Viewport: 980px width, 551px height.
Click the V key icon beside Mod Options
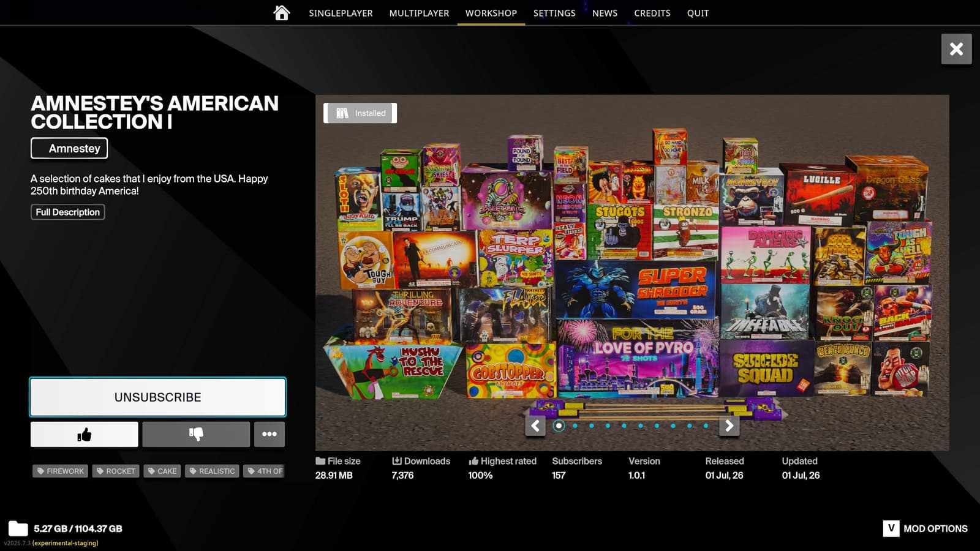[x=891, y=528]
